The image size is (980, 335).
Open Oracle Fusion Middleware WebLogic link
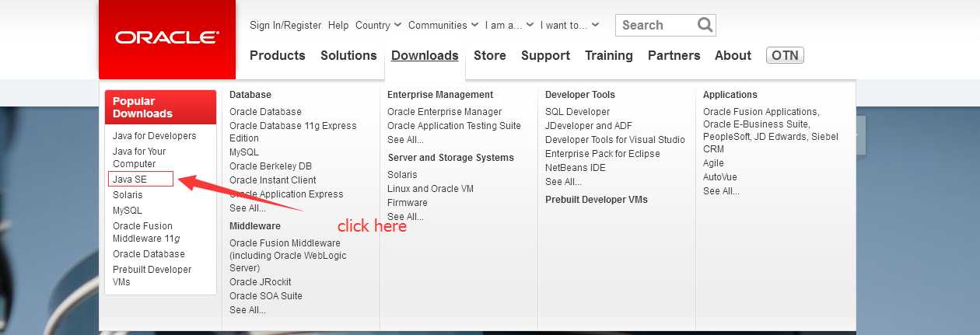(288, 256)
